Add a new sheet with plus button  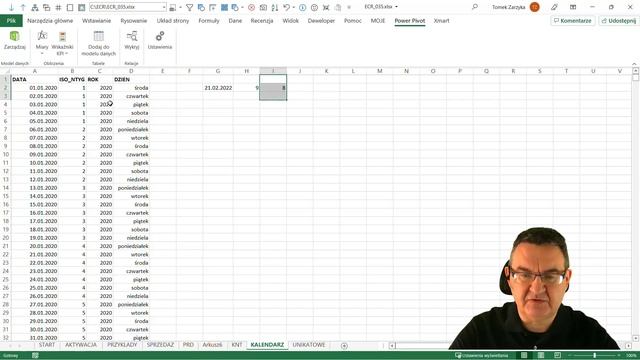click(x=344, y=346)
